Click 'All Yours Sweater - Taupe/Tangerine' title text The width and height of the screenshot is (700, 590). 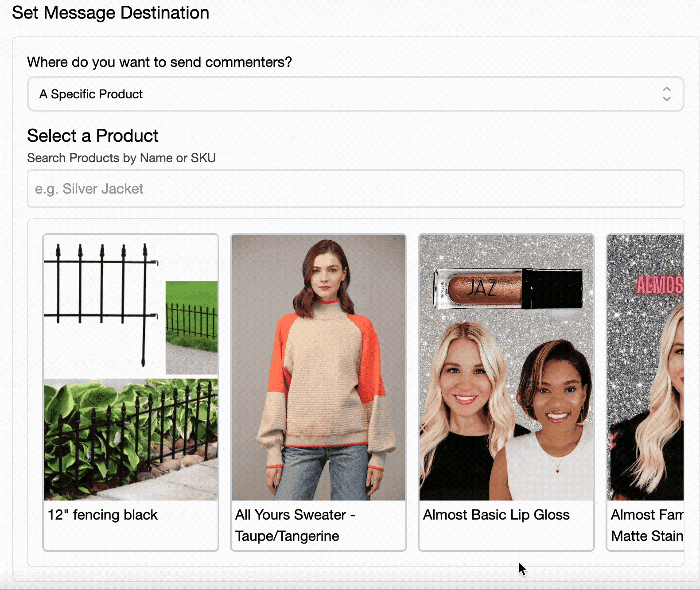(x=295, y=525)
